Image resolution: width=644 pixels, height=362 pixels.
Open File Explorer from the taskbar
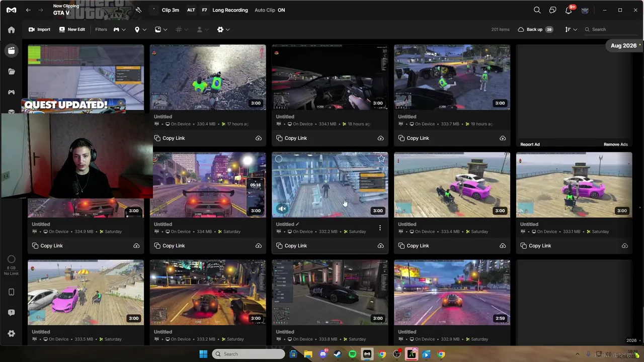click(x=308, y=354)
